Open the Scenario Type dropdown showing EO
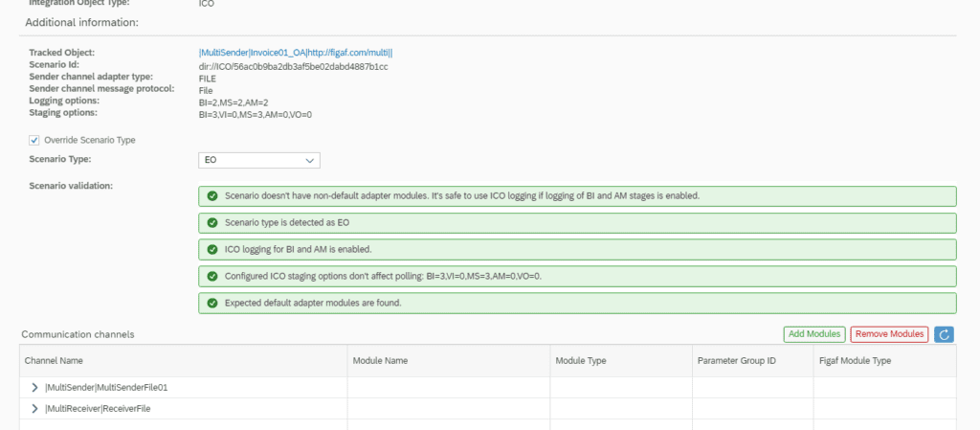This screenshot has width=980, height=430. coord(258,160)
